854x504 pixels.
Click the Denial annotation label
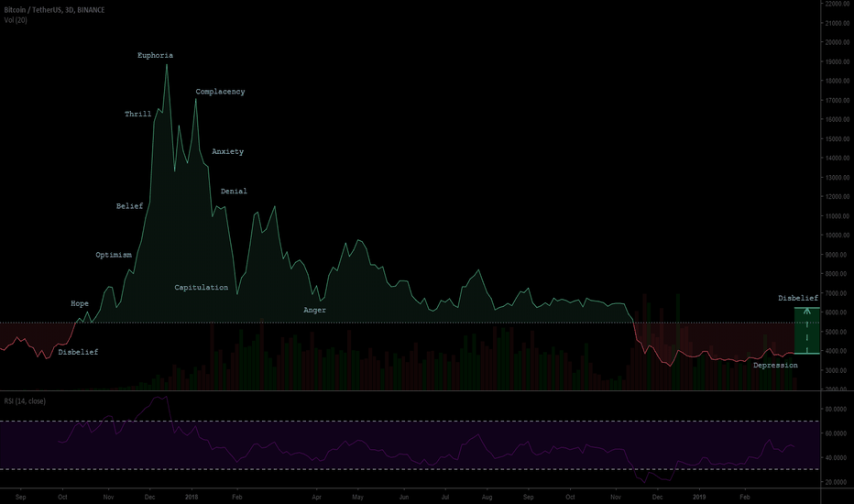(x=234, y=192)
